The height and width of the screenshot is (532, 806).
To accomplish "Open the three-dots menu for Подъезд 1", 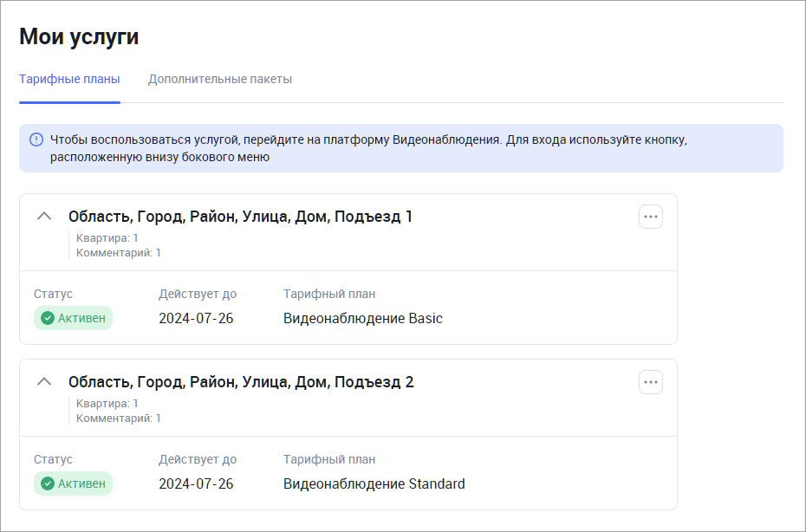I will (650, 217).
